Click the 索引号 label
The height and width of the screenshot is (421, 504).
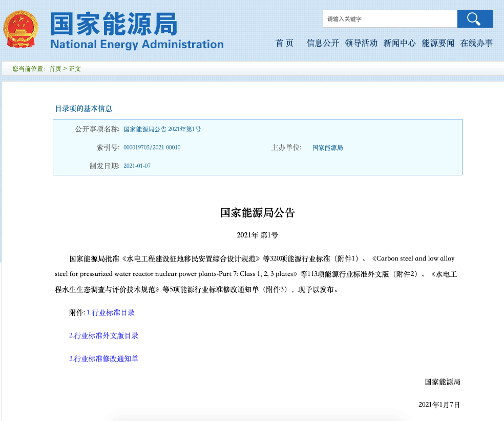click(108, 148)
